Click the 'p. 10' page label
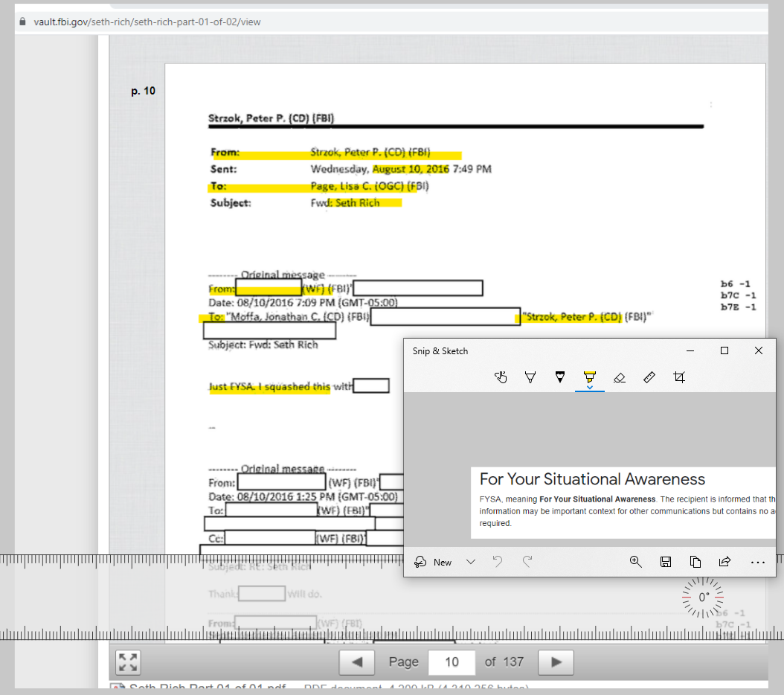Viewport: 784px width, 695px height. click(143, 91)
